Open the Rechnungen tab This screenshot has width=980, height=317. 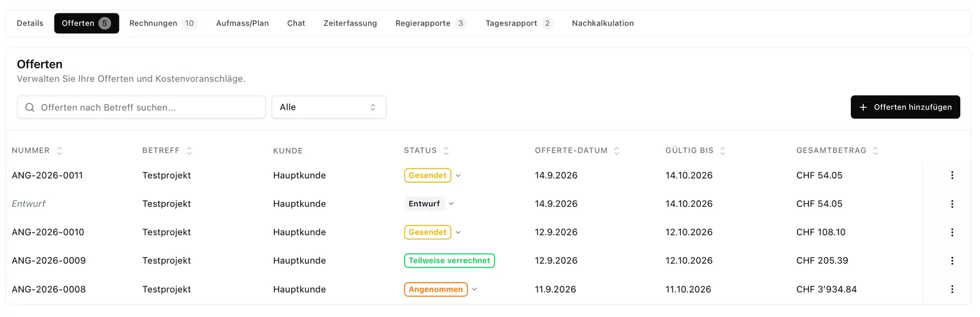163,23
